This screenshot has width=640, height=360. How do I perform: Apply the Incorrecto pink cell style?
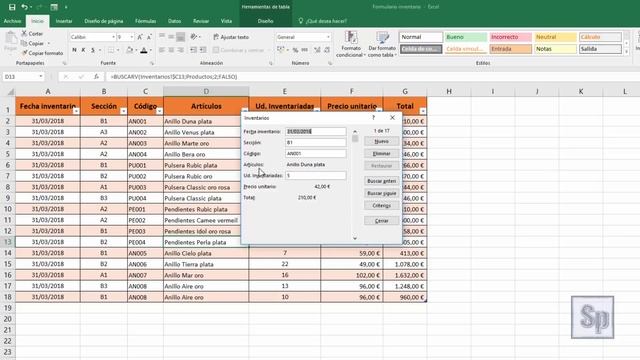coord(511,37)
